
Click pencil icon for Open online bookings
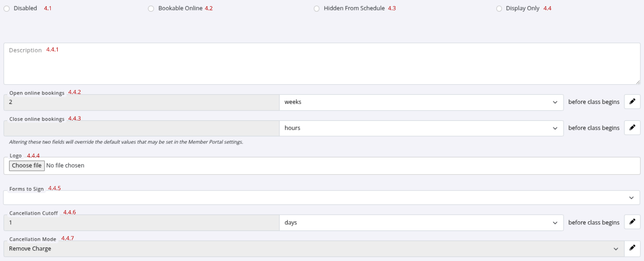(632, 102)
